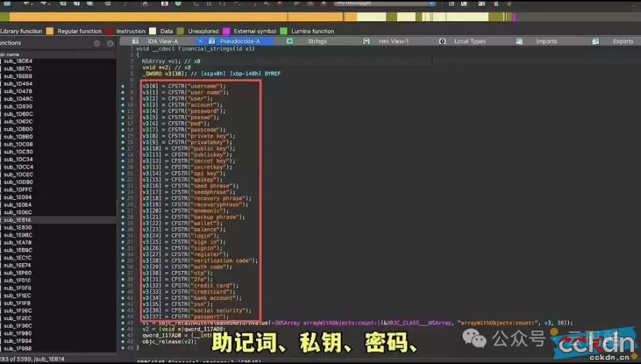Click the Functions filter options icon
This screenshot has height=364, width=641.
point(96,43)
